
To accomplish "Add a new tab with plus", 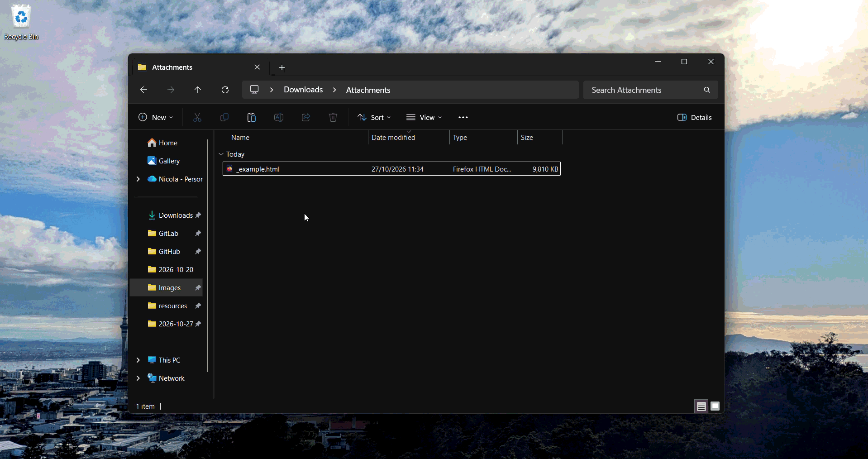I will coord(282,67).
